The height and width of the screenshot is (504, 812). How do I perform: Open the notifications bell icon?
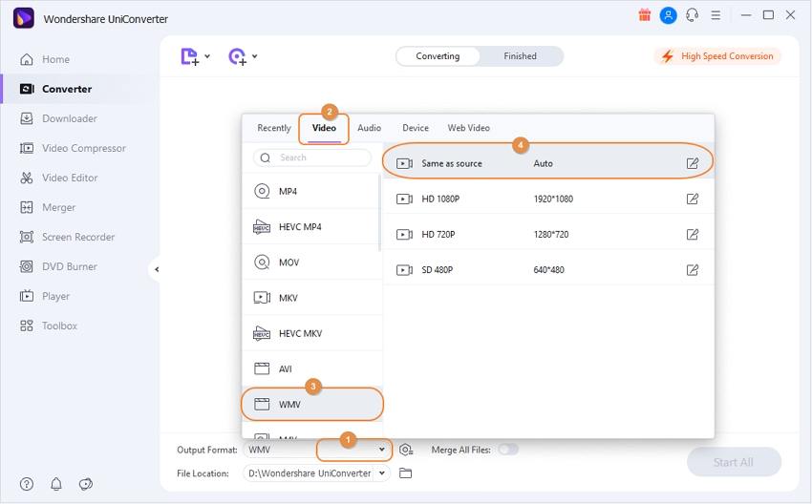(56, 484)
